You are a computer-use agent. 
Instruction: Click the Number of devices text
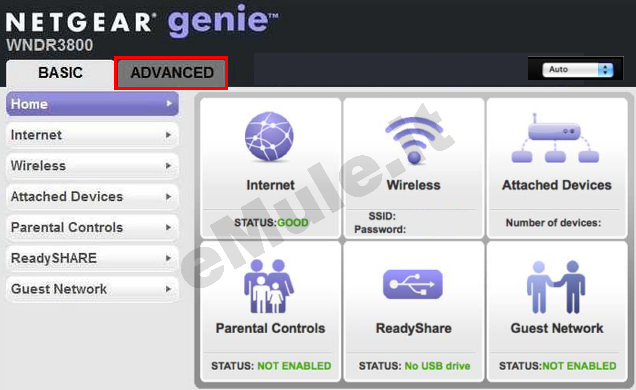(553, 223)
